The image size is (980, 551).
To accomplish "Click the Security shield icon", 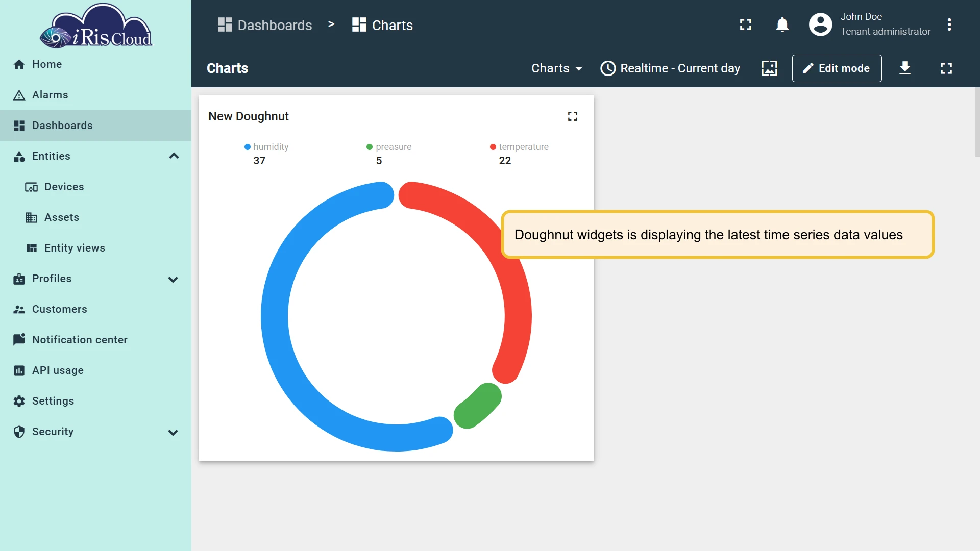I will (19, 432).
